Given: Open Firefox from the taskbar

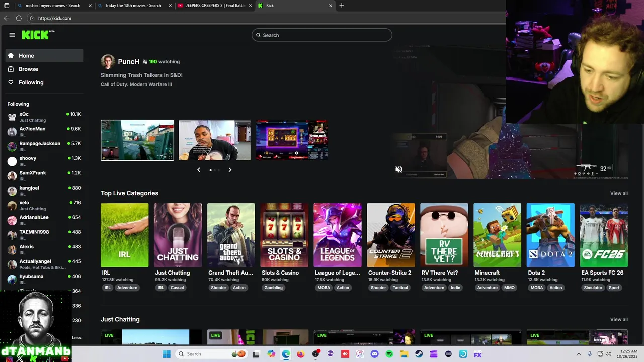Looking at the screenshot, I should coord(300,354).
